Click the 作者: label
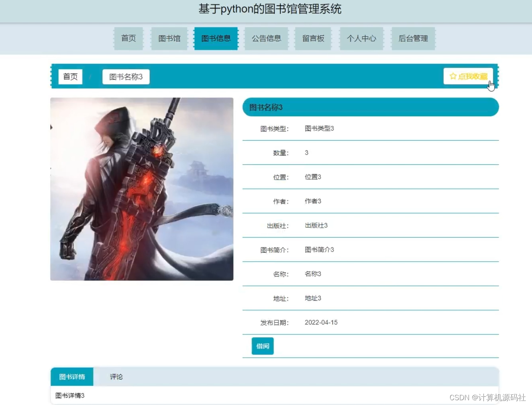Viewport: 532px width, 405px height. pos(281,202)
